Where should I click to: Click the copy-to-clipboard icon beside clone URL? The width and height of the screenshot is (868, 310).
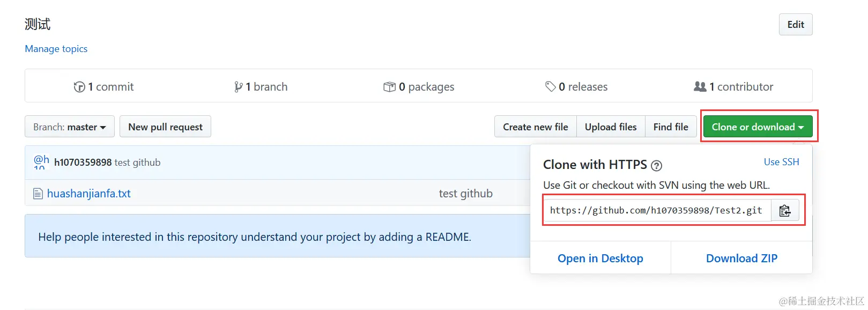(785, 211)
